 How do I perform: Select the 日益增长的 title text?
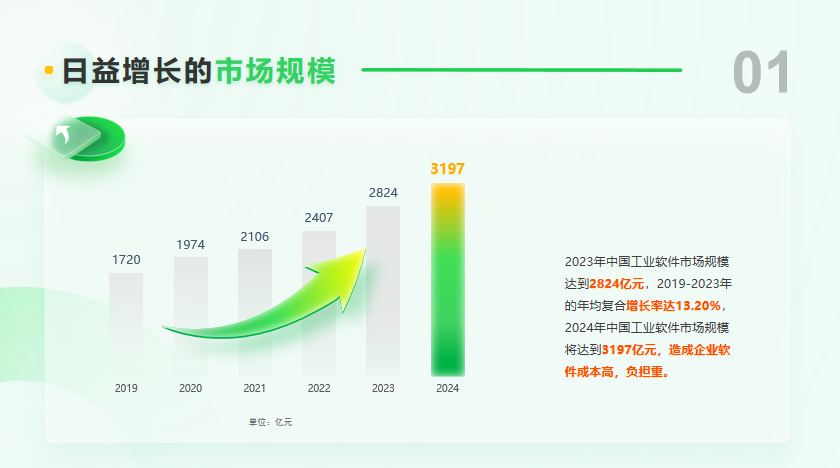pyautogui.click(x=136, y=71)
